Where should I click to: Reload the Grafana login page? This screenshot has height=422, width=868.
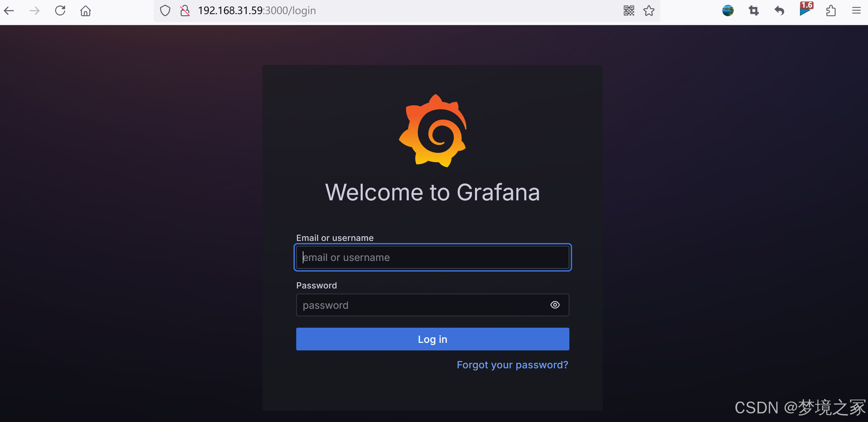[x=60, y=11]
